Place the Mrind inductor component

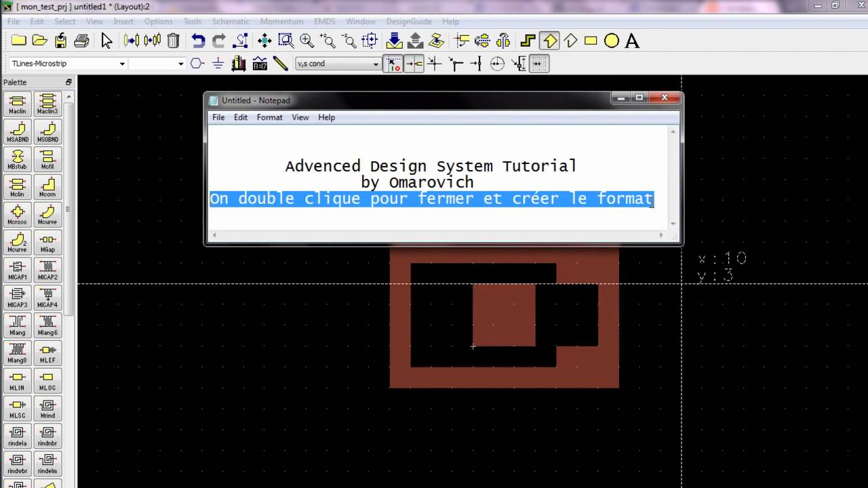pos(47,409)
